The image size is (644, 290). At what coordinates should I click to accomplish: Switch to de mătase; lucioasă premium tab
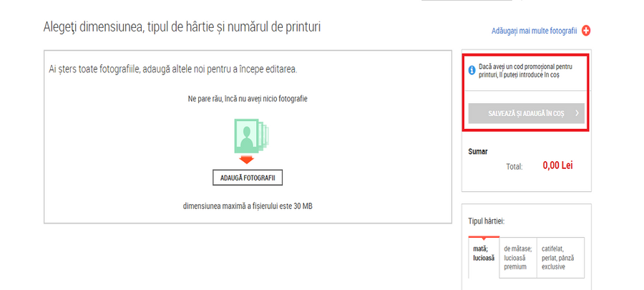click(x=518, y=258)
